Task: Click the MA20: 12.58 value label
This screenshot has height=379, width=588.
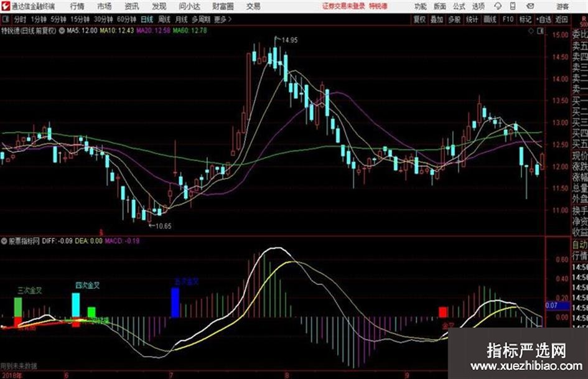Action: click(x=153, y=30)
